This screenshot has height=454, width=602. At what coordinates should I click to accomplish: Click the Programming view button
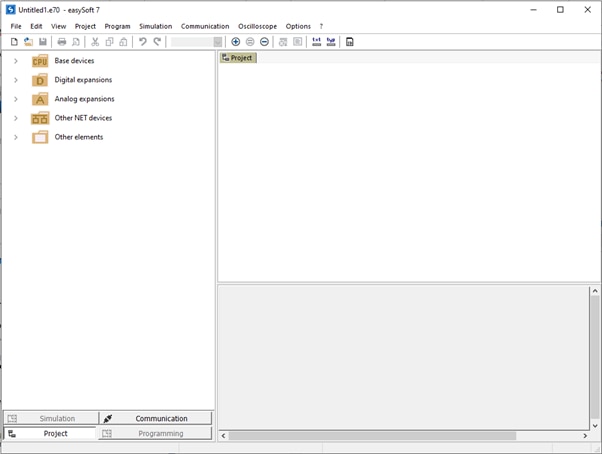click(x=155, y=434)
